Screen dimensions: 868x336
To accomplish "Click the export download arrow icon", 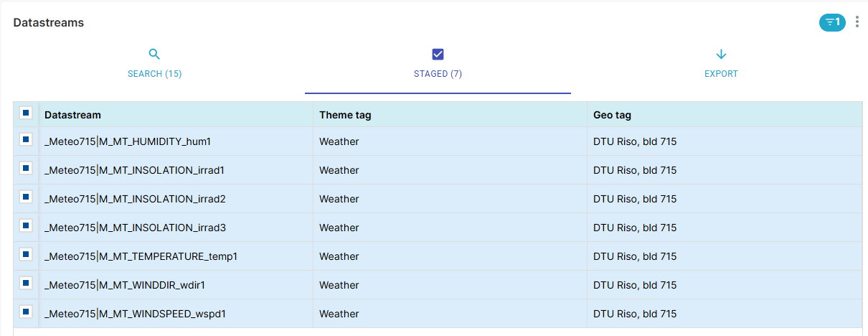I will tap(721, 55).
